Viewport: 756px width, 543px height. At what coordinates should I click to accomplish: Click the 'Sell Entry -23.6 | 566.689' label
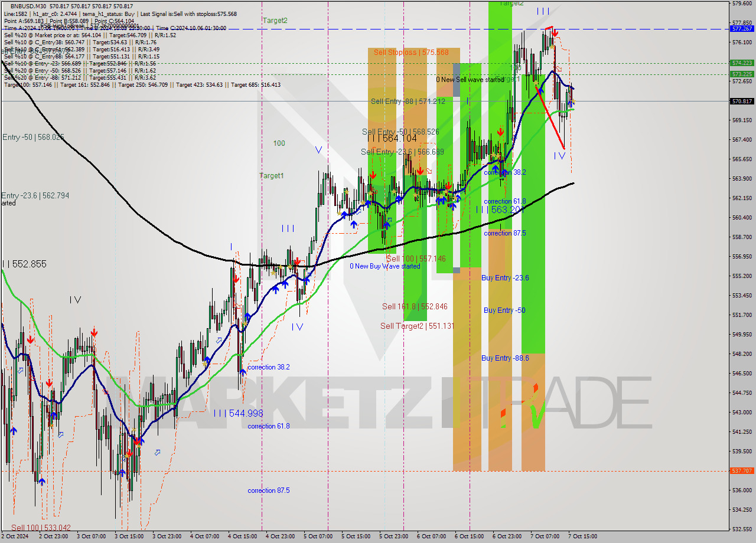click(402, 152)
